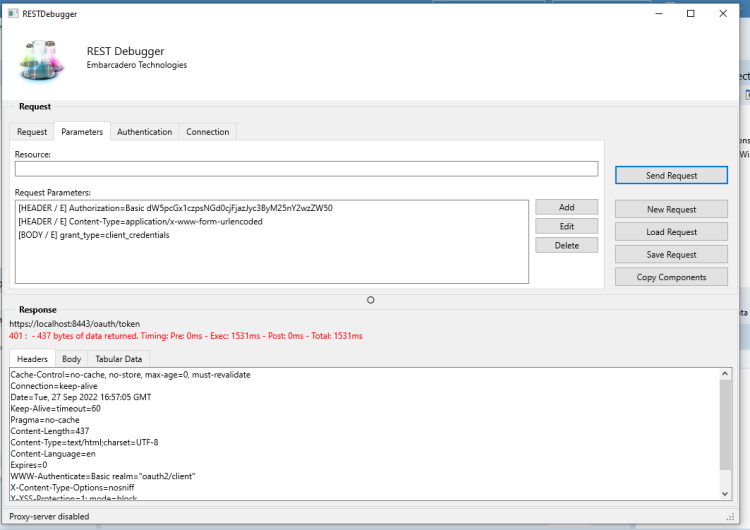Viewport: 750px width, 530px height.
Task: Click the Proxy-server disabled status text
Action: tap(49, 517)
